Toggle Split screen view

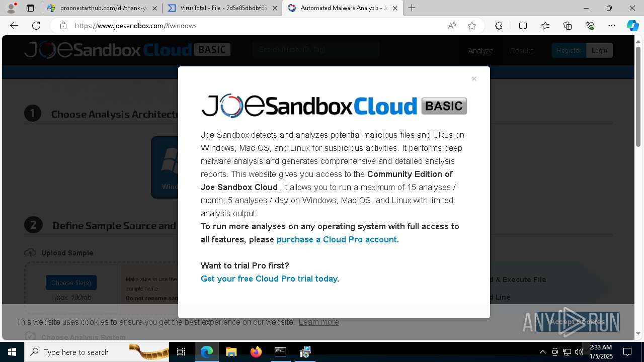(523, 26)
